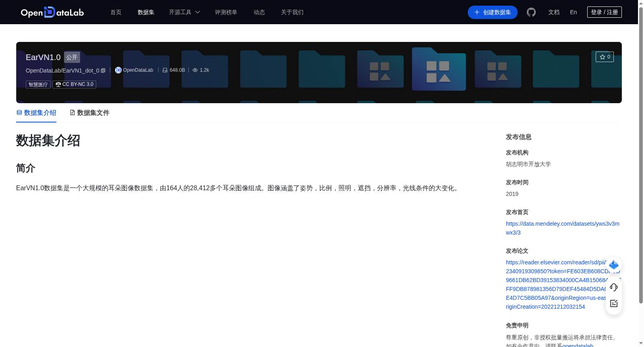Click the 免责申明 heading
The width and height of the screenshot is (644, 347).
click(x=517, y=325)
